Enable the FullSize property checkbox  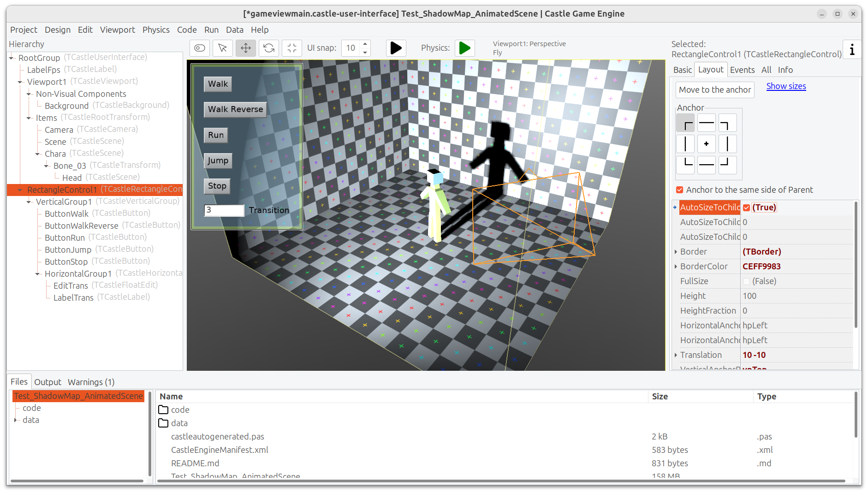click(746, 281)
